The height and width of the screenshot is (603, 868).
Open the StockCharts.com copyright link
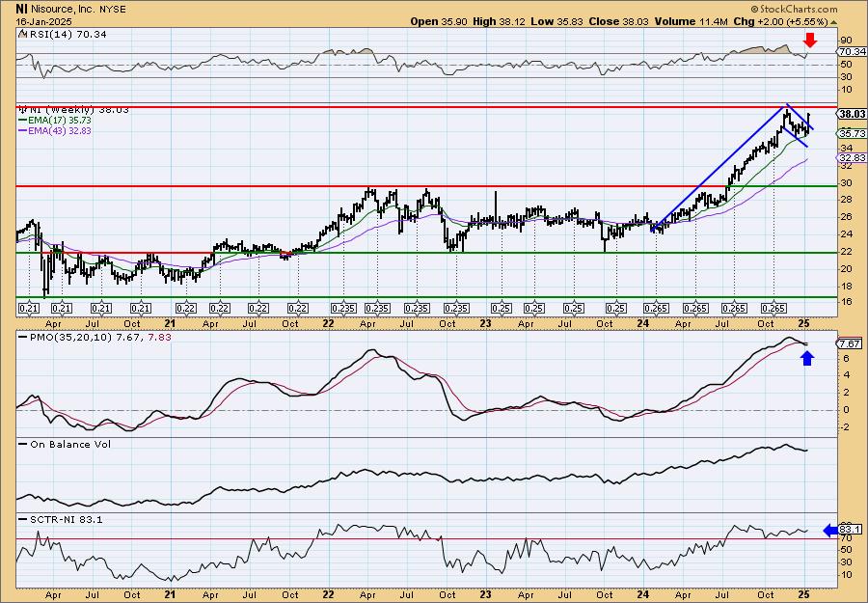tap(795, 9)
